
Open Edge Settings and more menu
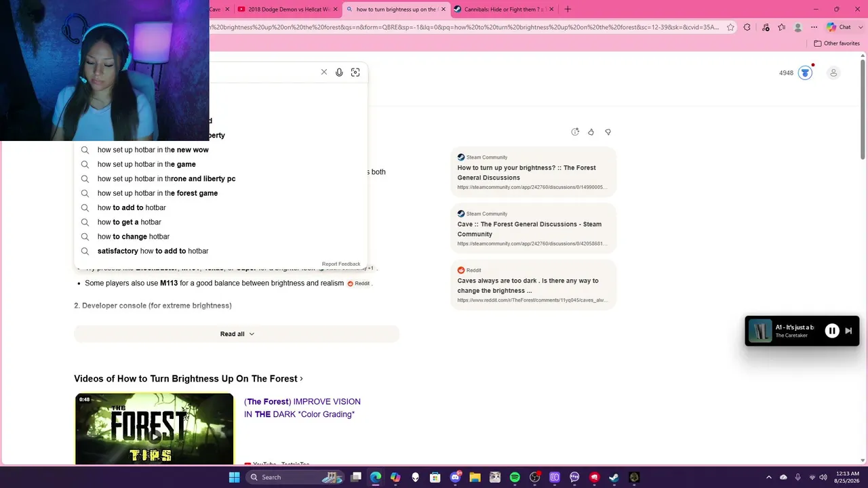click(814, 27)
